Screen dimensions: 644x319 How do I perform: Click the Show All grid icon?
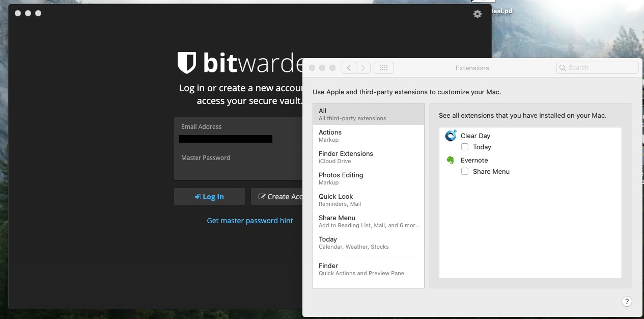click(x=383, y=67)
